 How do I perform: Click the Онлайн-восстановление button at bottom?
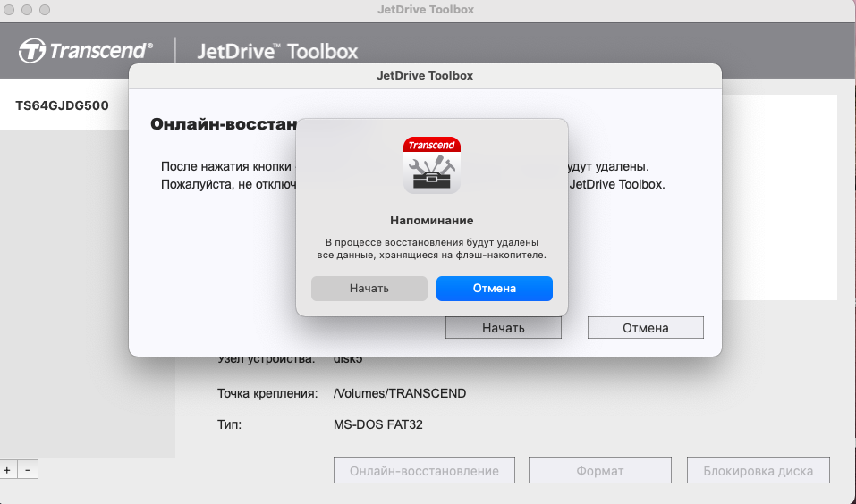click(424, 471)
